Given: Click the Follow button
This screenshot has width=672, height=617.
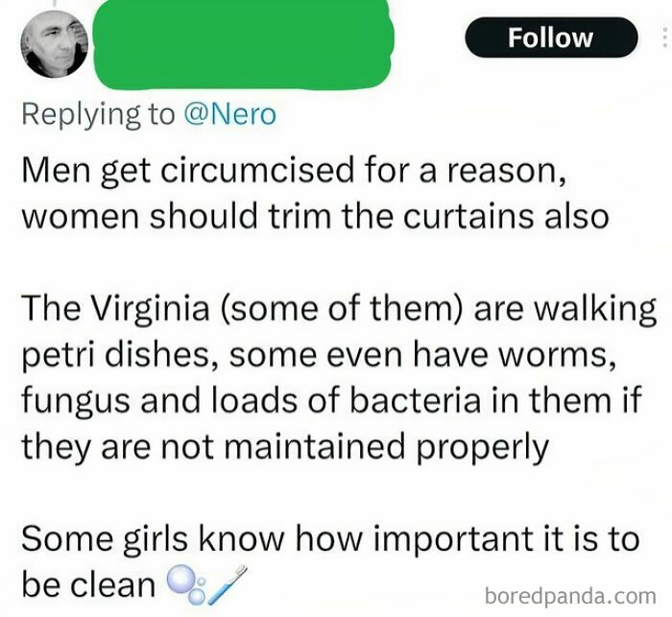Looking at the screenshot, I should pos(550,38).
